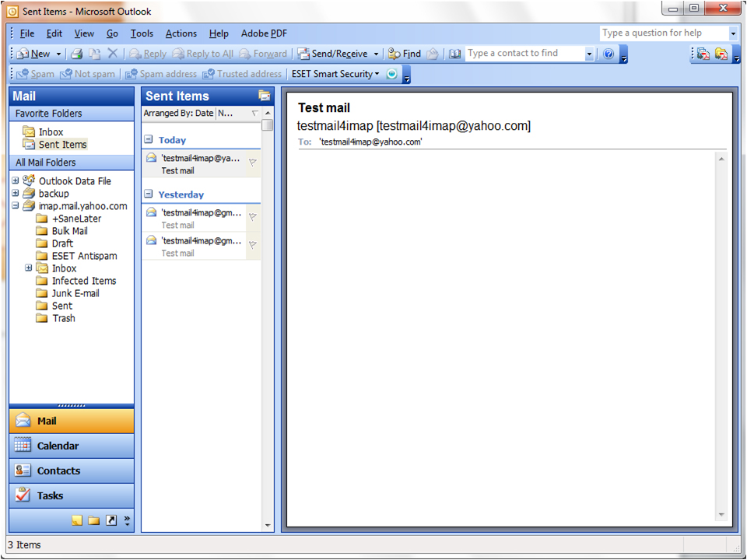Open the Address Book icon

pos(455,54)
